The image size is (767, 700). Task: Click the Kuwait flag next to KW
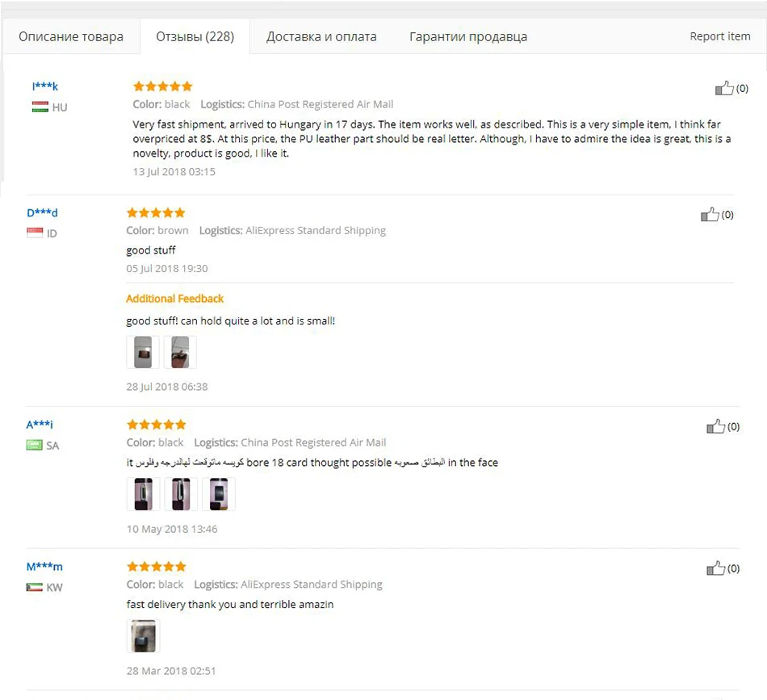click(34, 587)
